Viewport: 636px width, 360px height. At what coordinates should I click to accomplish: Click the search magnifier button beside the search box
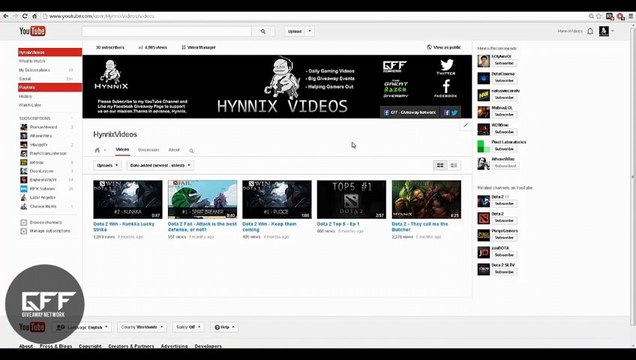(x=263, y=31)
